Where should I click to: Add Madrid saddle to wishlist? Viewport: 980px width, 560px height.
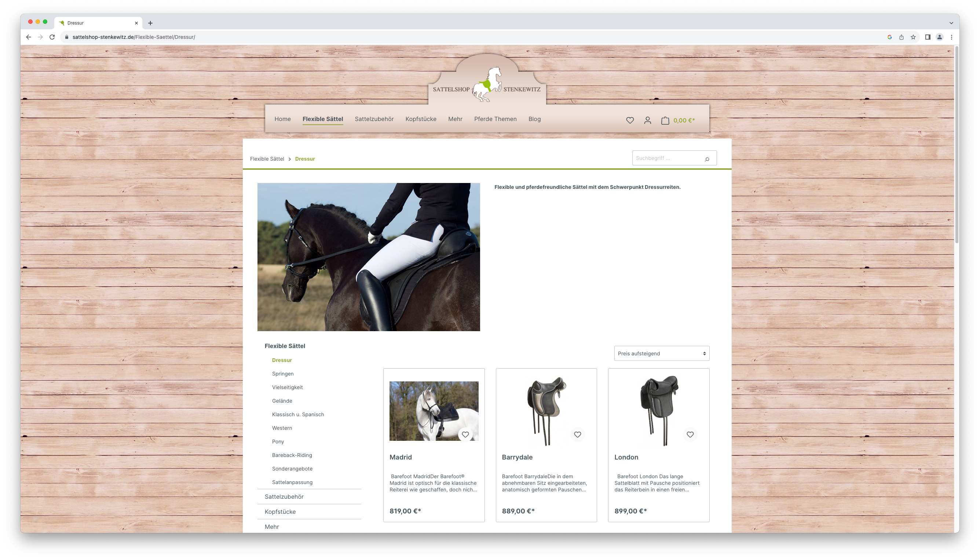click(465, 435)
